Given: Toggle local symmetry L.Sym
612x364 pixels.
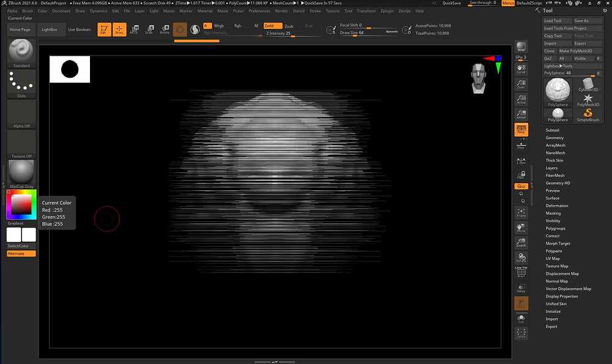Looking at the screenshot, I should point(521,161).
